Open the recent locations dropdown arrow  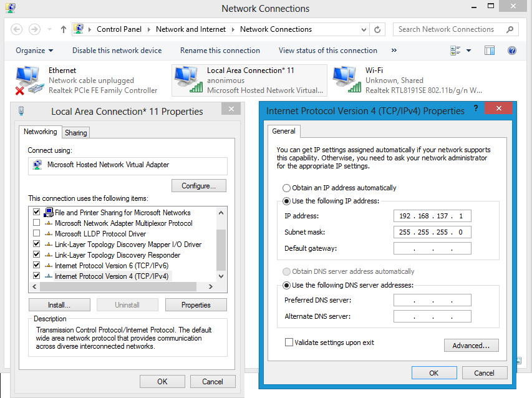pos(49,29)
